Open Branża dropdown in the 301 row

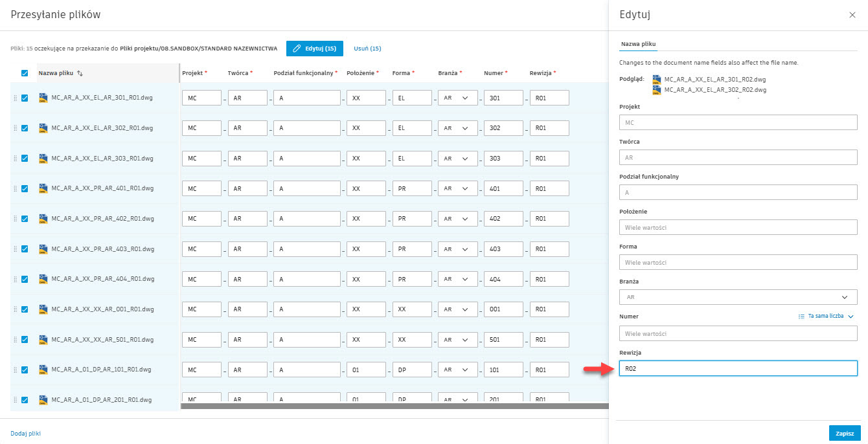click(x=458, y=98)
